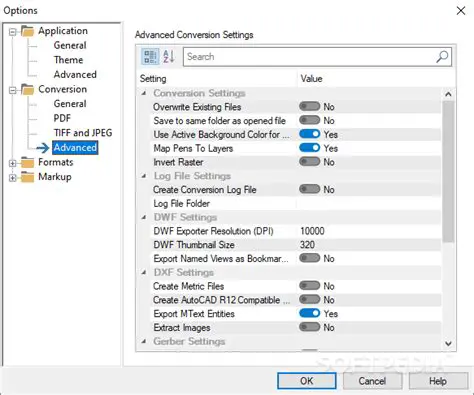Collapse the DXF Settings group

144,272
